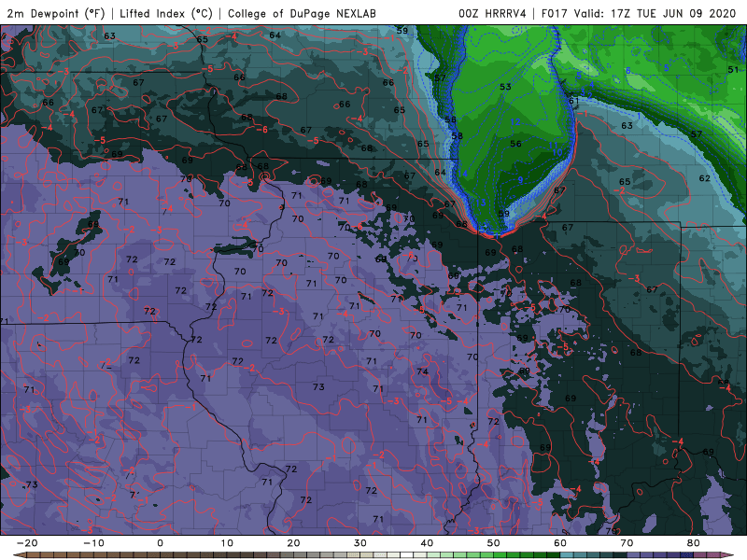Click the 'College of DuPage NEXLAB' label
The width and height of the screenshot is (747, 560).
pyautogui.click(x=302, y=13)
